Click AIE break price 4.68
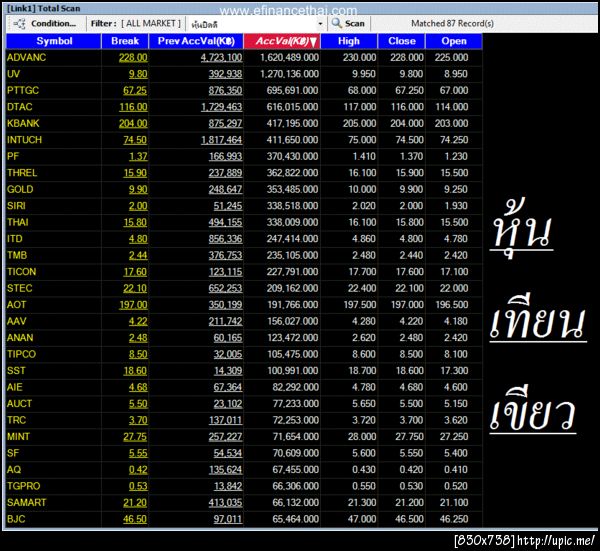The height and width of the screenshot is (551, 600). [x=138, y=386]
